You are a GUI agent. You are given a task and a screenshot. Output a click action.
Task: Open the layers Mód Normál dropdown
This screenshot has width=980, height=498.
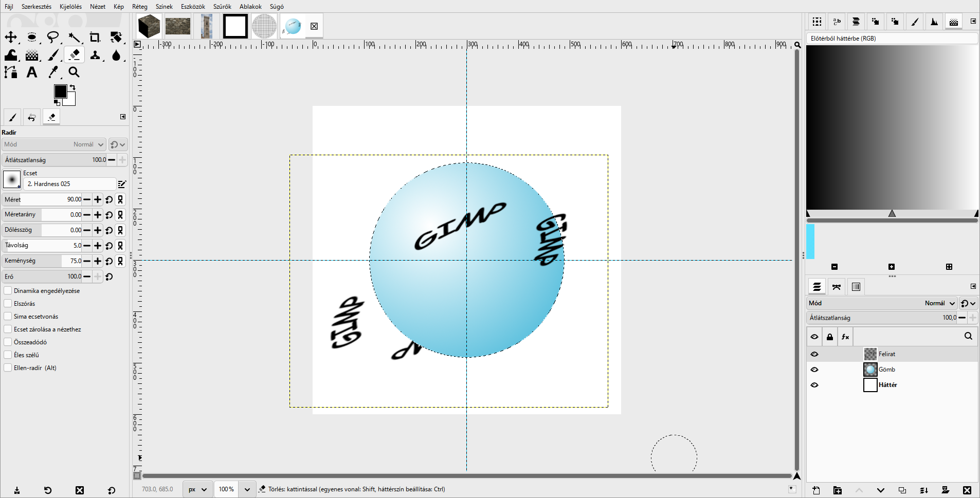[x=882, y=303]
